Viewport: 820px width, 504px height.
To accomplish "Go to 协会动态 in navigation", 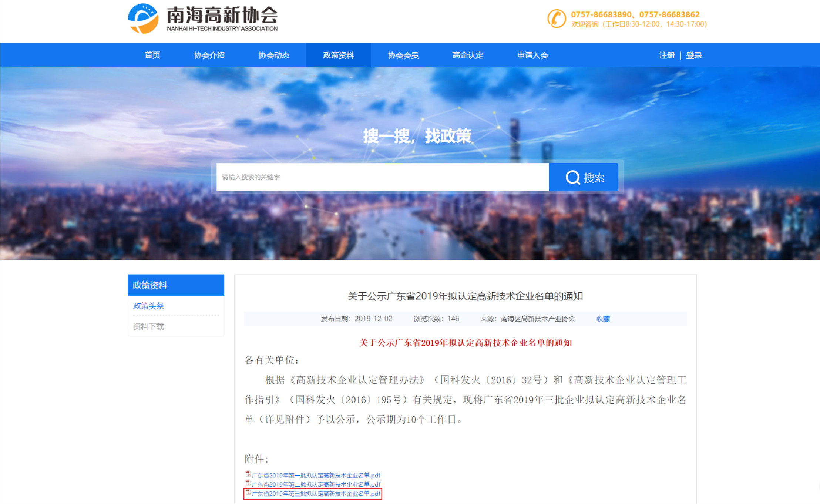I will tap(274, 55).
